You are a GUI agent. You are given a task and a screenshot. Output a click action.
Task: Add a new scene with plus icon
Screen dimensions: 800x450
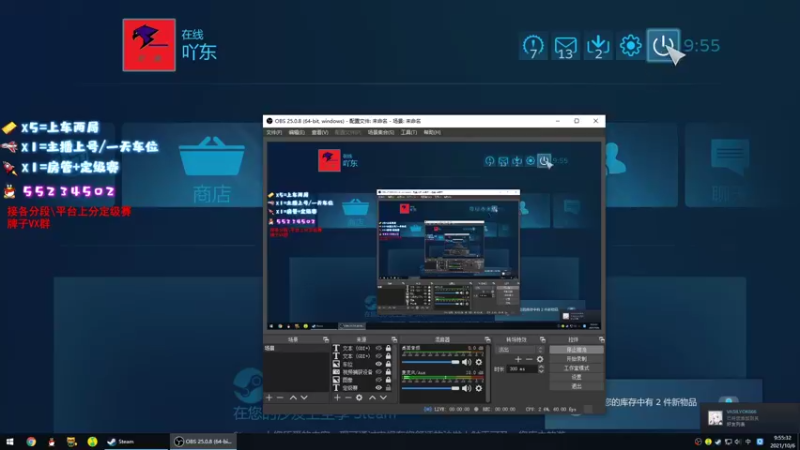pos(269,397)
